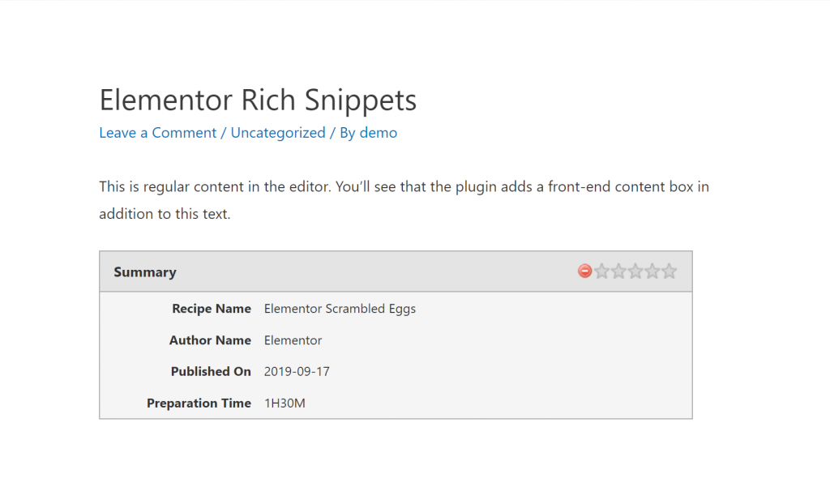Click the regular content paragraph text

(404, 187)
